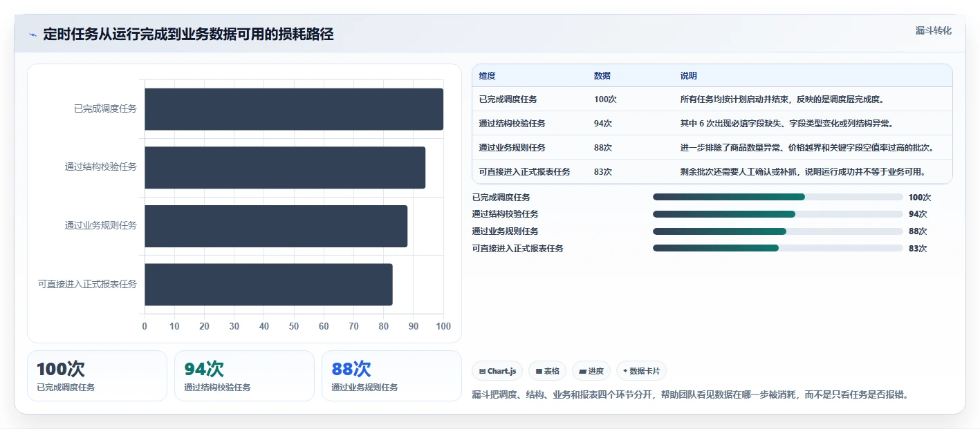Screen dimensions: 980x429
Task: Click the Chart.js tag chip
Action: (x=497, y=371)
